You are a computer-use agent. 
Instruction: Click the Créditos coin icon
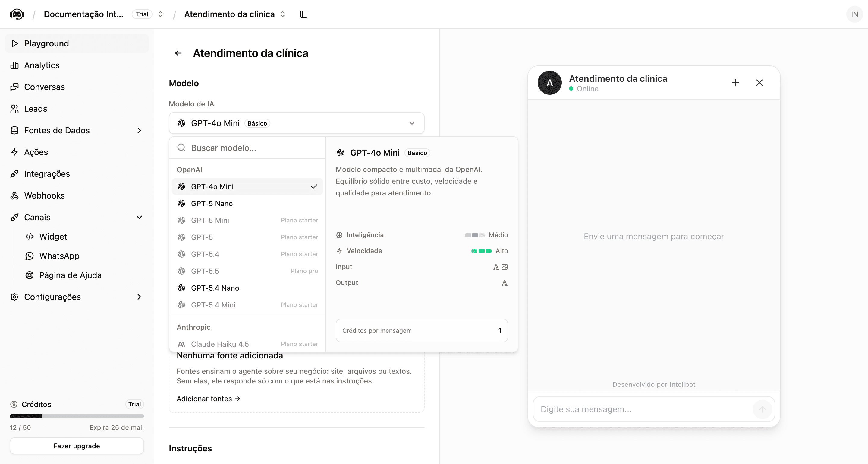tap(14, 404)
